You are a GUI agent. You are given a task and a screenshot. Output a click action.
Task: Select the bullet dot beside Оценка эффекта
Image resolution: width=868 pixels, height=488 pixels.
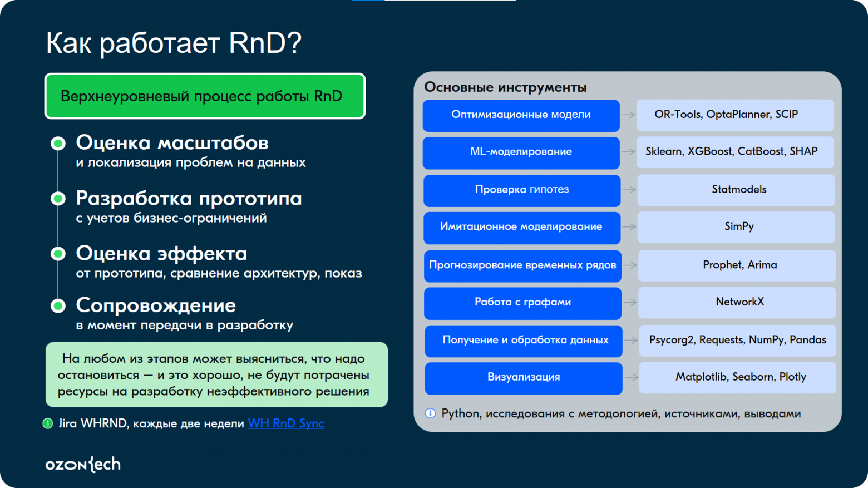click(x=58, y=254)
